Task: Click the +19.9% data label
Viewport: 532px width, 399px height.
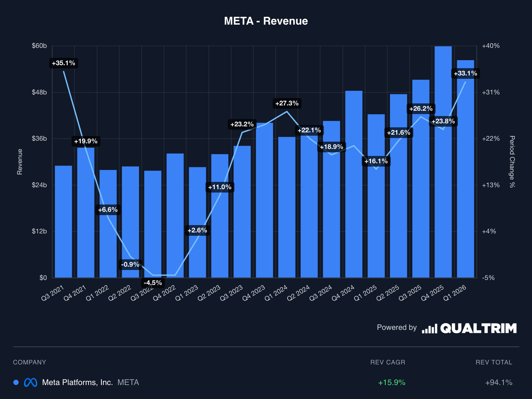Action: click(x=86, y=141)
